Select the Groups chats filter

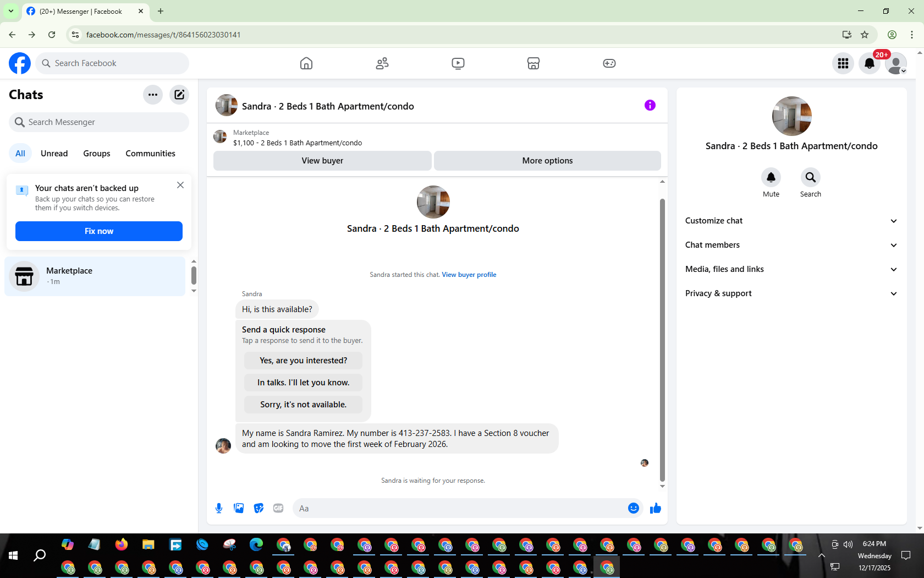(97, 154)
